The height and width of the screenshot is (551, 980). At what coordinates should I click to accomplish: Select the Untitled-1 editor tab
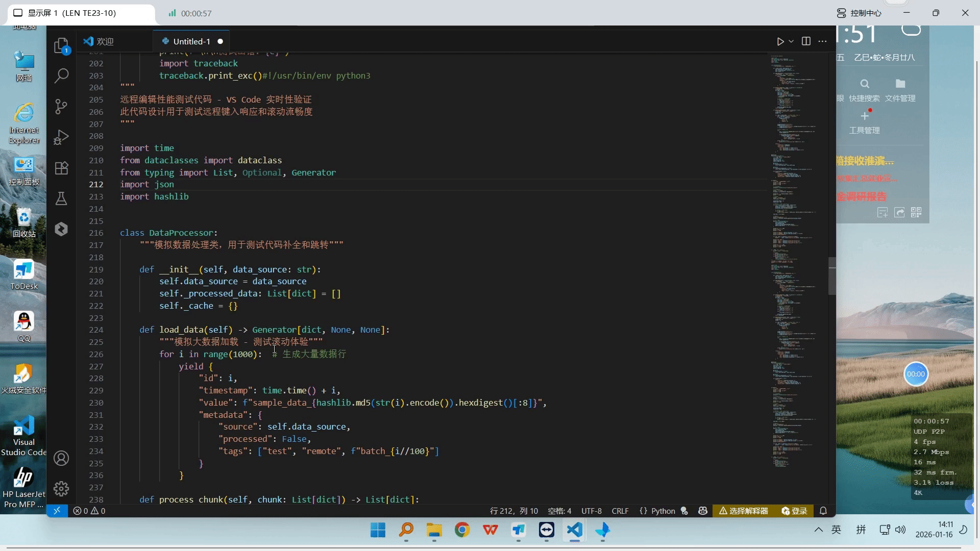pyautogui.click(x=191, y=41)
